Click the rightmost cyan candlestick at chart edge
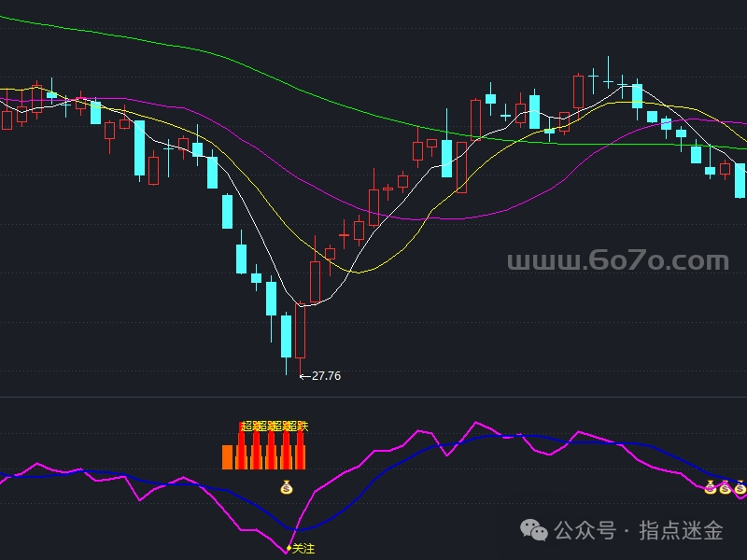The width and height of the screenshot is (747, 560). pyautogui.click(x=740, y=180)
